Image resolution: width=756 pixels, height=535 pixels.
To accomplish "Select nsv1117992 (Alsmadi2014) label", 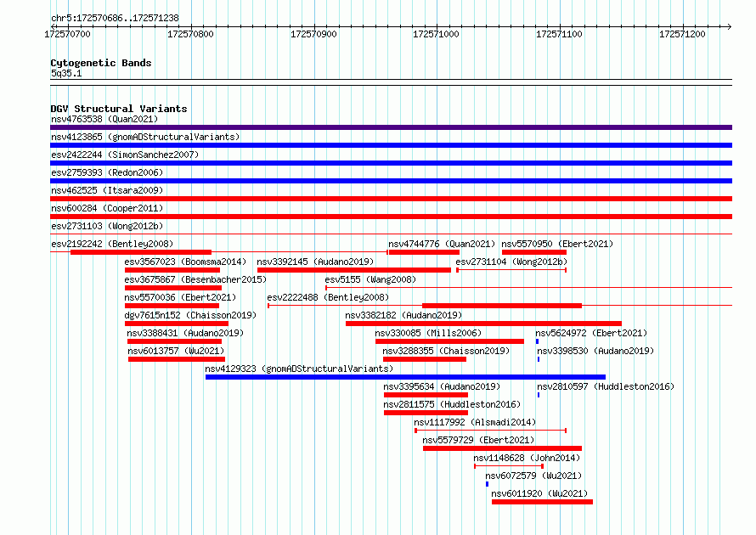I will coord(475,422).
